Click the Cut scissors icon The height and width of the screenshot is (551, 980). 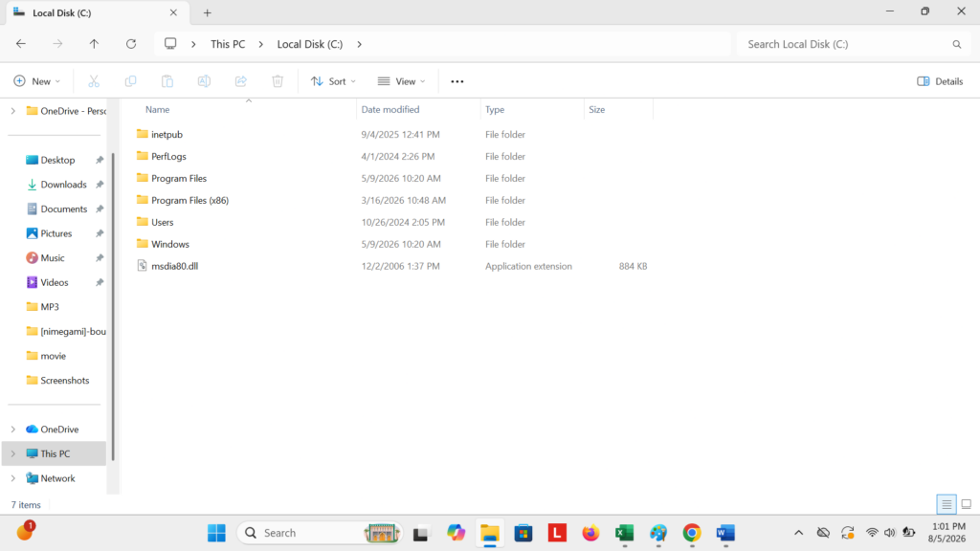click(x=94, y=81)
